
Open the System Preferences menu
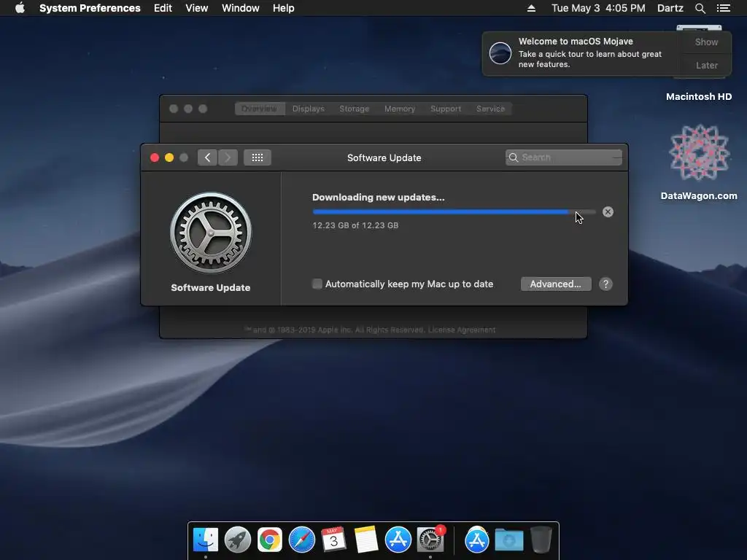coord(90,8)
